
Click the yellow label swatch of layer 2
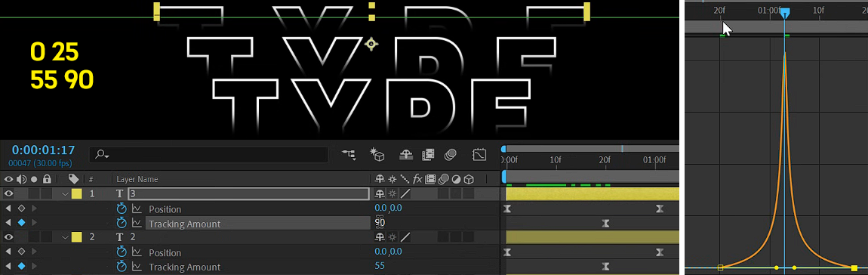[77, 236]
